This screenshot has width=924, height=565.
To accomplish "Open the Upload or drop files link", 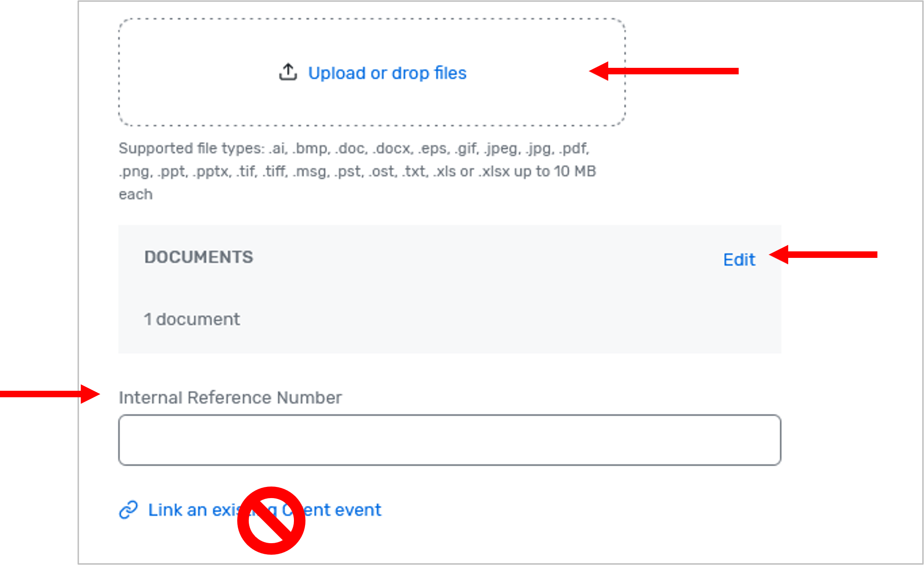I will 387,72.
